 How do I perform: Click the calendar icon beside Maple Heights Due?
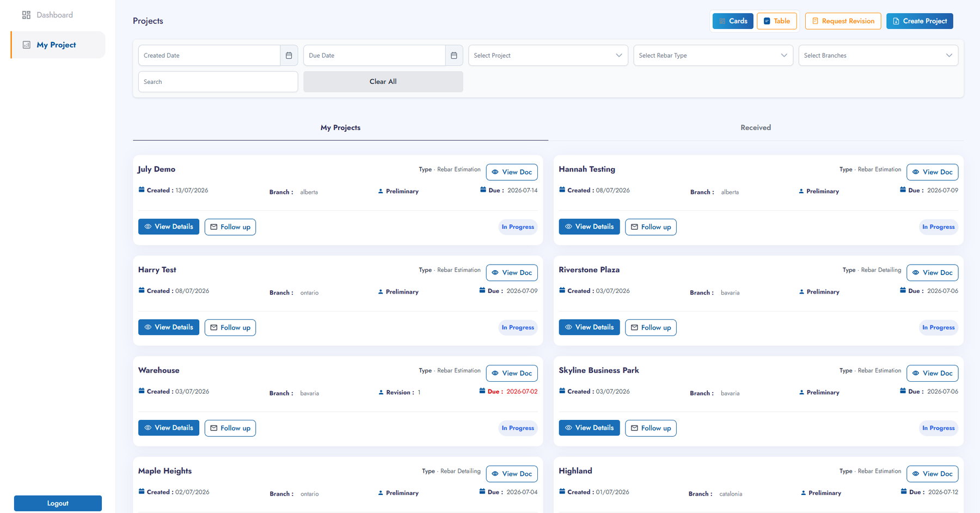coord(482,491)
